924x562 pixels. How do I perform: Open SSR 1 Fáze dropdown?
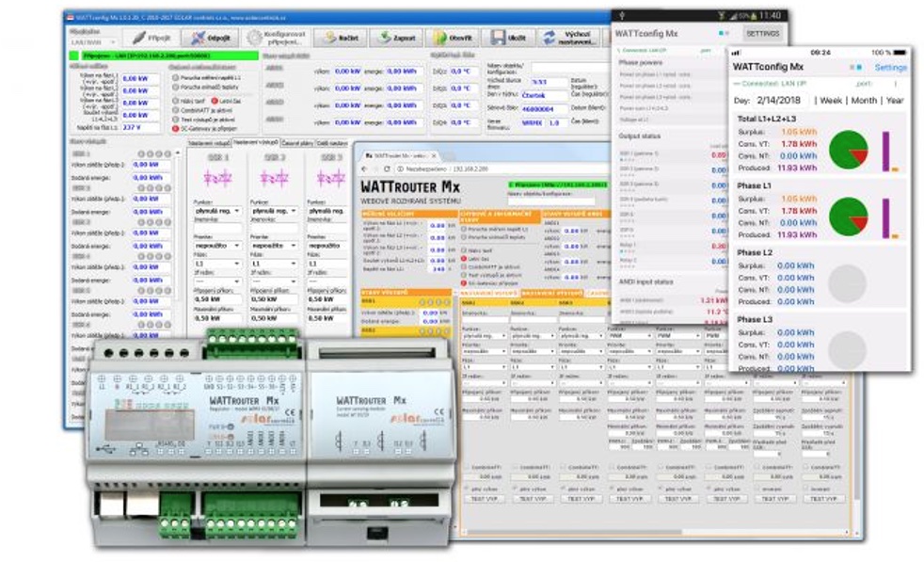click(x=216, y=263)
